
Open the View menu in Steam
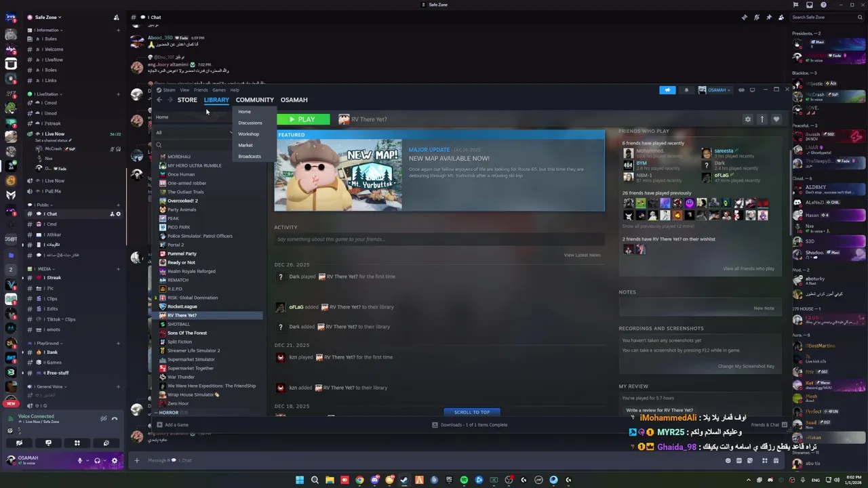click(184, 90)
